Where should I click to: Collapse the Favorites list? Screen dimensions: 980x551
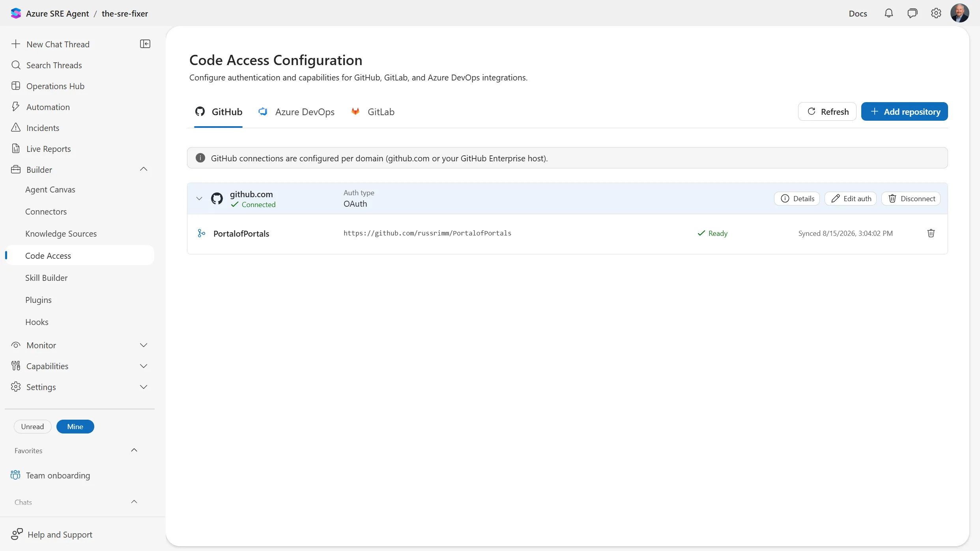pos(134,450)
